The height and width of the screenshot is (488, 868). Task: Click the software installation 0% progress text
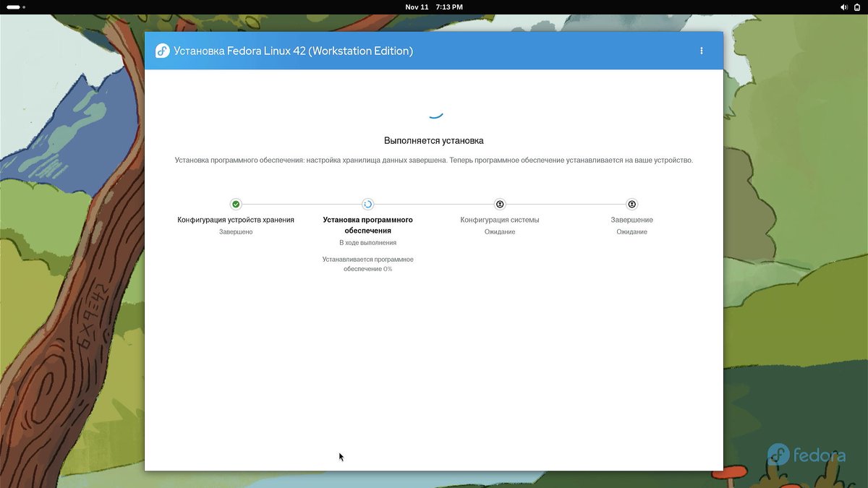(x=367, y=264)
